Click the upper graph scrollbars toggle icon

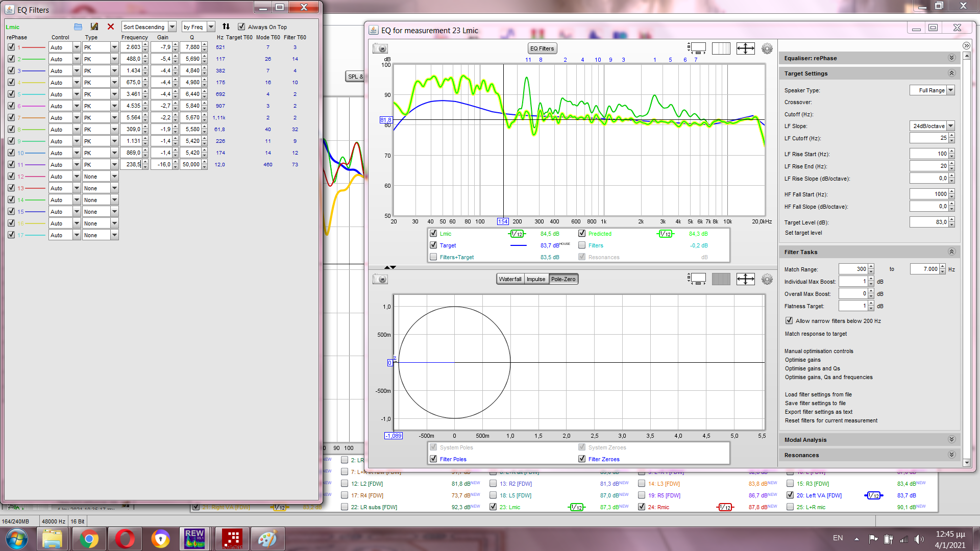[x=696, y=48]
